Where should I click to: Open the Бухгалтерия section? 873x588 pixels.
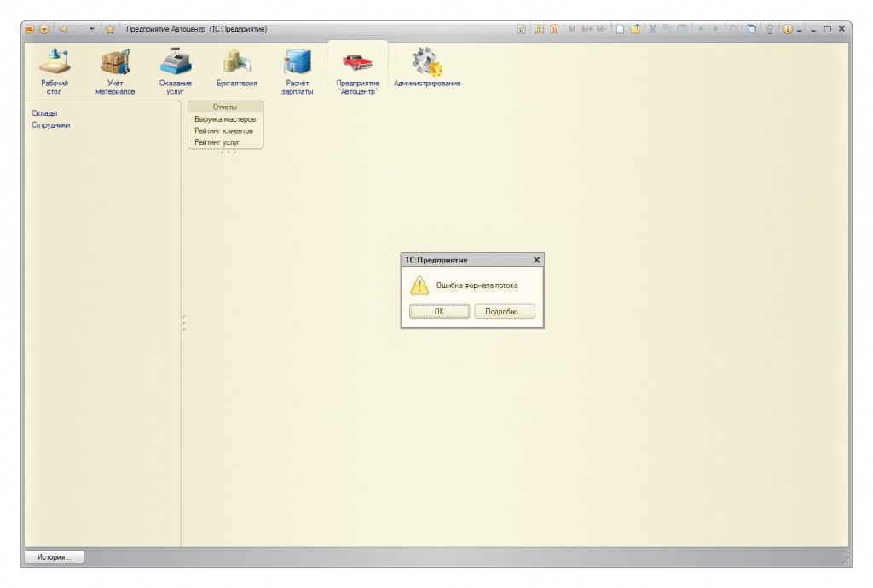[237, 68]
